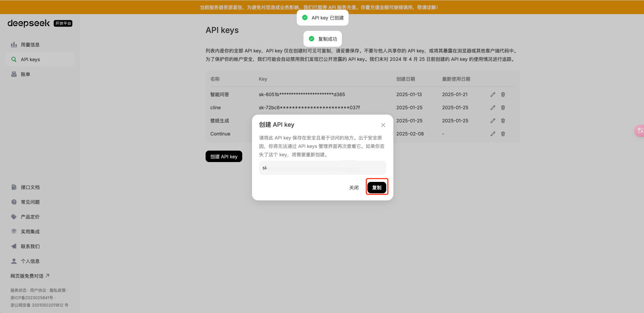Image resolution: width=644 pixels, height=313 pixels.
Task: Click trash icon for the Continue key
Action: click(503, 134)
